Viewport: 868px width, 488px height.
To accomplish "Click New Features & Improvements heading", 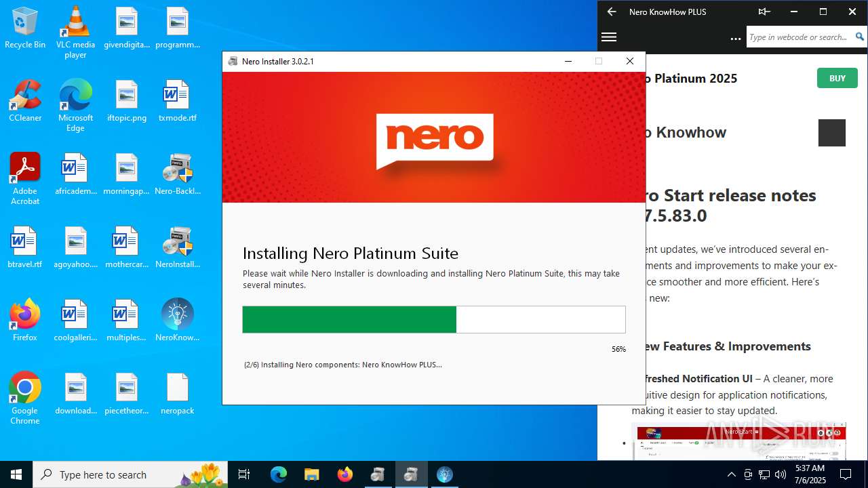I will click(x=727, y=346).
